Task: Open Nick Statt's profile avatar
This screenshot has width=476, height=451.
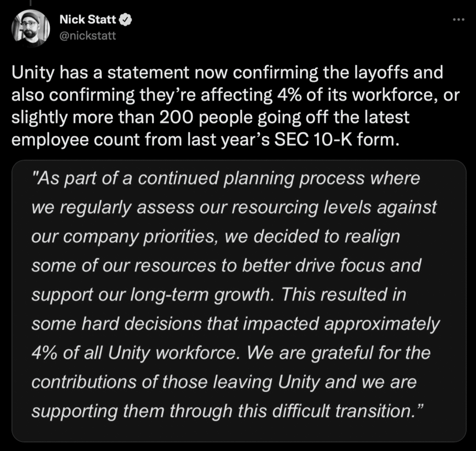Action: (30, 28)
